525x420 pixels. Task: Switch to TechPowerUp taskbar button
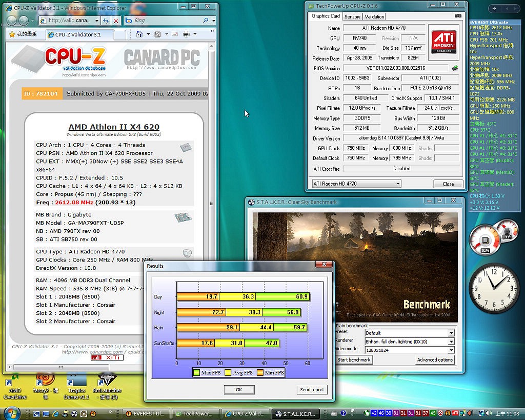tap(195, 414)
